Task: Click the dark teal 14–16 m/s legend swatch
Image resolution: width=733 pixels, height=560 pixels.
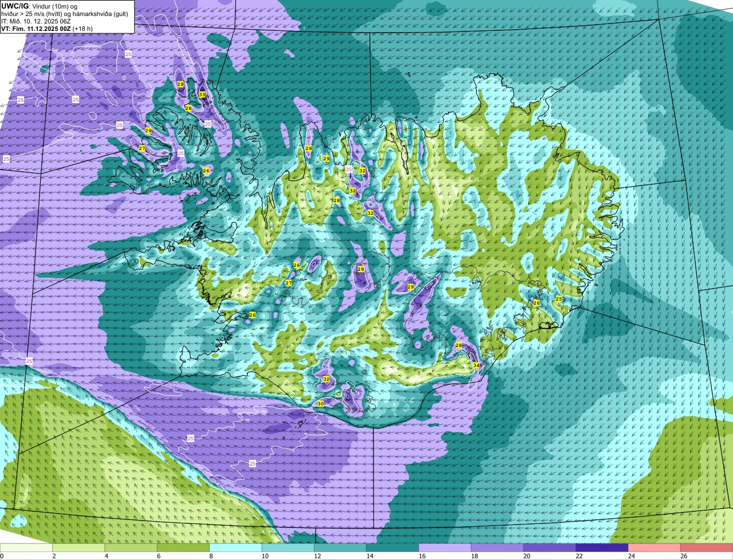Action: pos(393,547)
